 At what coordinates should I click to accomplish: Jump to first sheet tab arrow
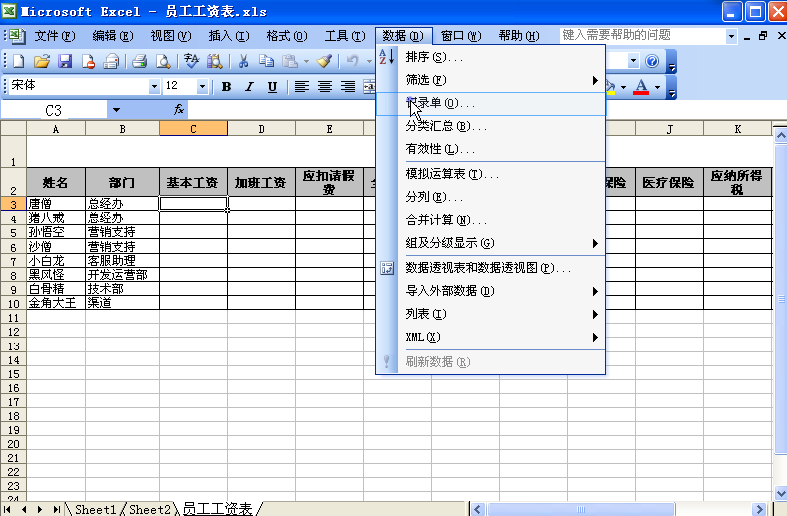pyautogui.click(x=8, y=509)
